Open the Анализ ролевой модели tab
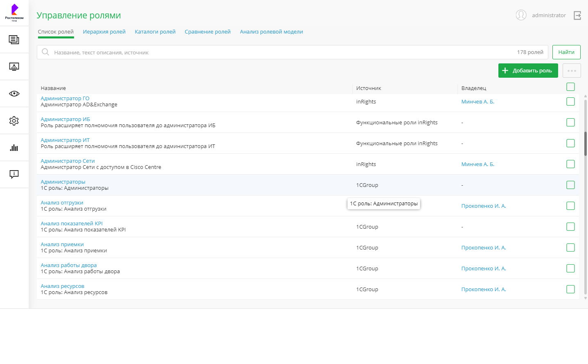 (x=271, y=32)
